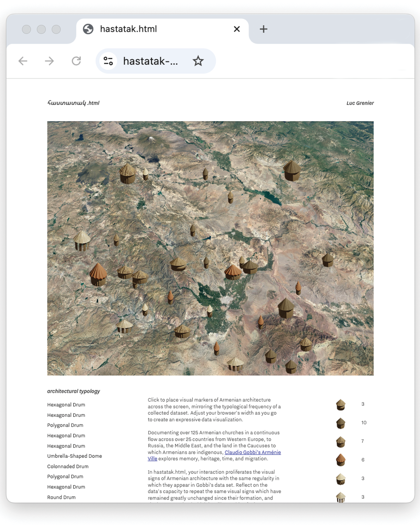
Task: Click the browser back arrow
Action: (x=23, y=61)
